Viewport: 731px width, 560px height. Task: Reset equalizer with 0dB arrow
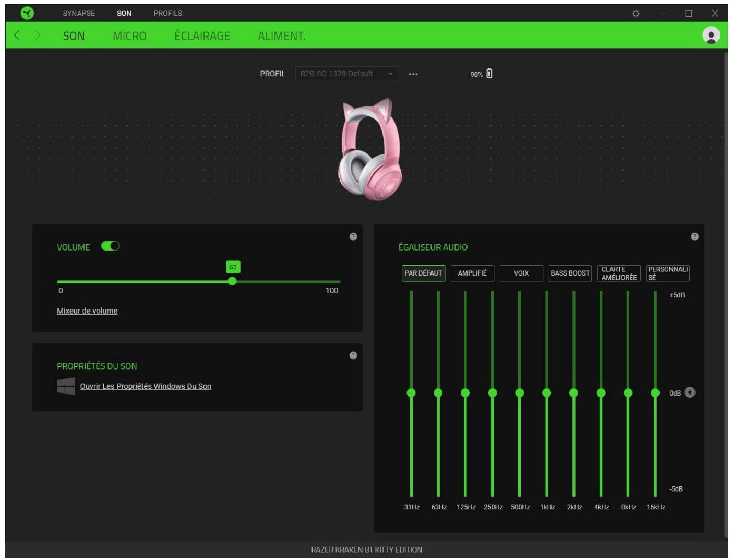pos(690,392)
